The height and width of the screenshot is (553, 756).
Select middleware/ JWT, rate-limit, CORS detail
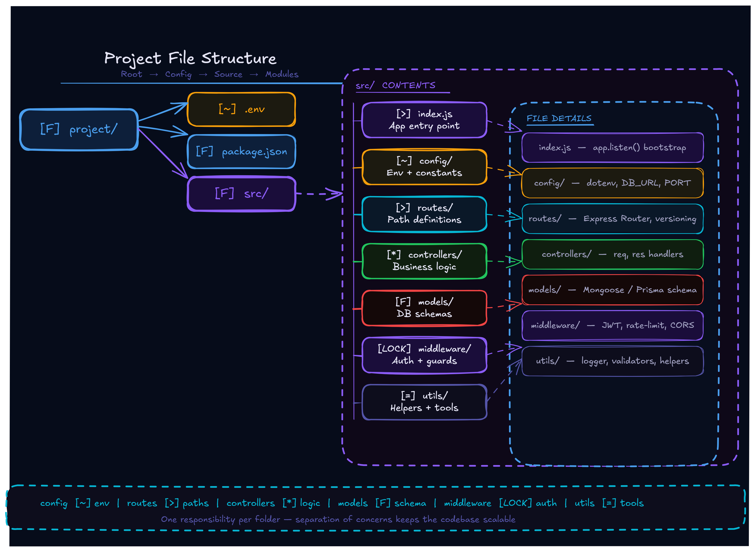pos(612,325)
